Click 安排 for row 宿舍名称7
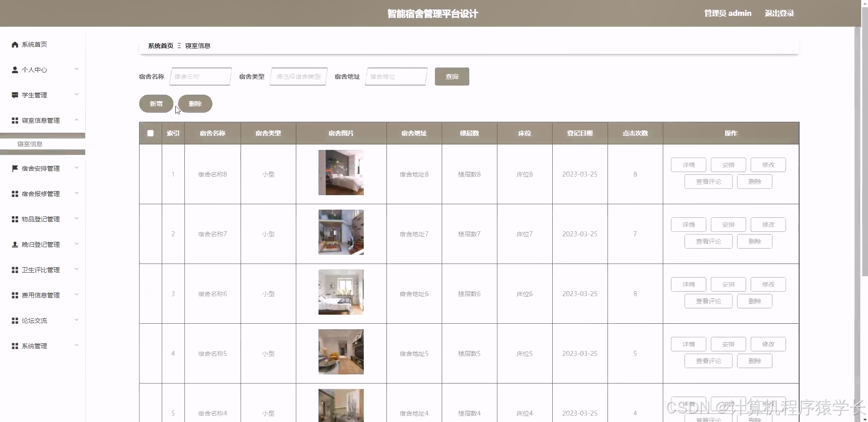This screenshot has width=868, height=422. [728, 225]
